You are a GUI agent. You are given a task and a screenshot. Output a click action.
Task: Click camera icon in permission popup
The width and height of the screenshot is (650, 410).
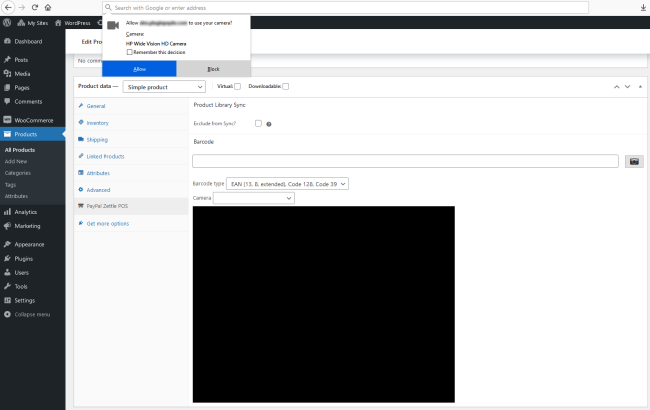113,25
